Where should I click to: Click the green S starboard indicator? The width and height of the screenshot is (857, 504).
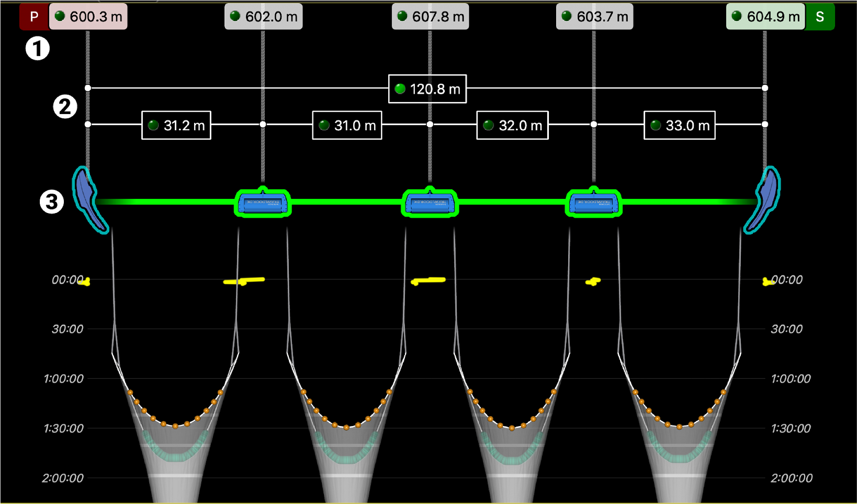click(x=819, y=17)
